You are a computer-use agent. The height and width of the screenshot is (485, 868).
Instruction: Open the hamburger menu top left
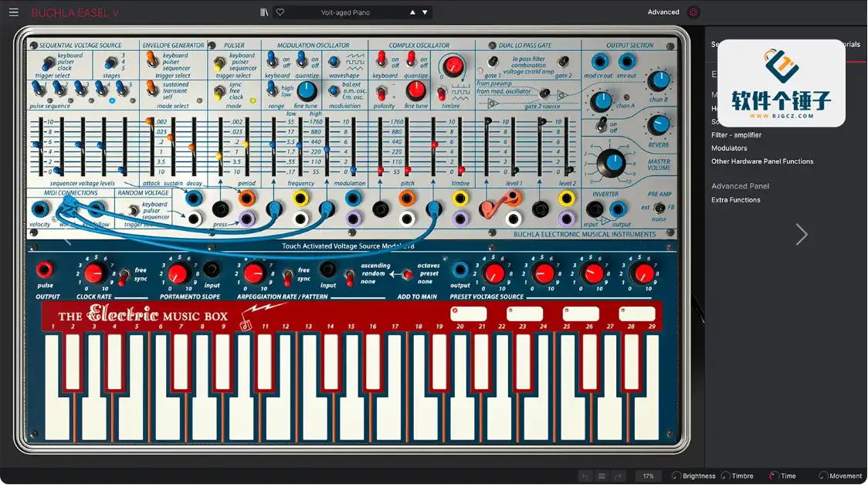coord(13,12)
